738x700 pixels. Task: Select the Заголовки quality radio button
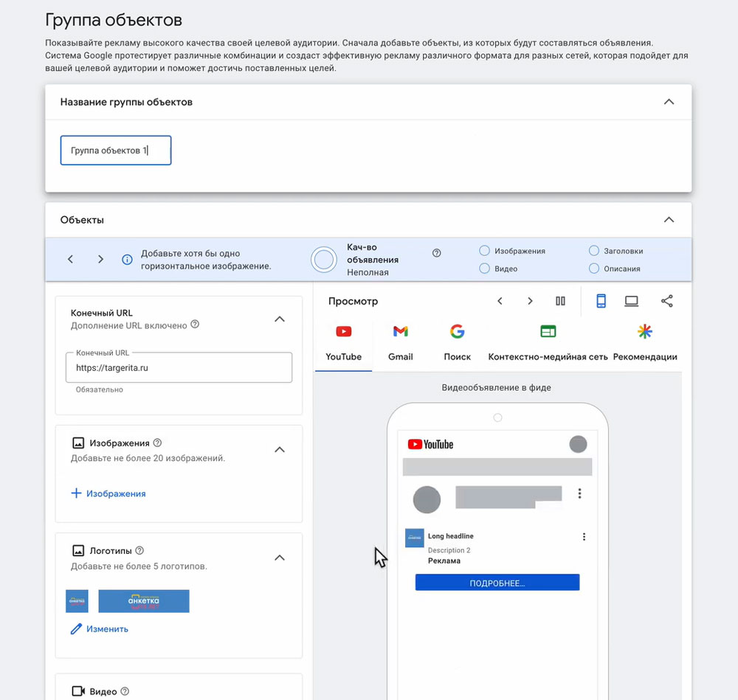coord(594,250)
